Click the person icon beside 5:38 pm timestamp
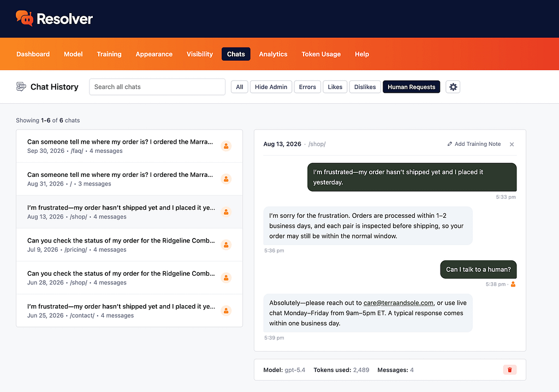Screen dimensions: 559x392 [x=513, y=284]
